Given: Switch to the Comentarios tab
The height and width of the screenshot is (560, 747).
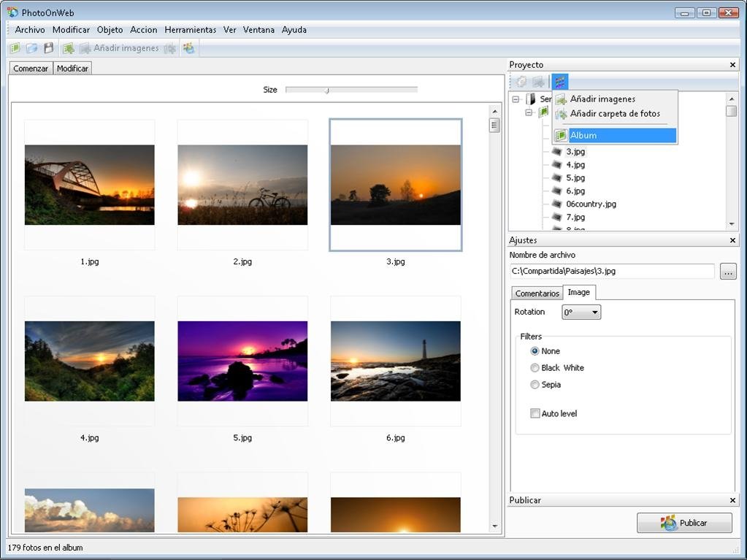Looking at the screenshot, I should (x=537, y=294).
